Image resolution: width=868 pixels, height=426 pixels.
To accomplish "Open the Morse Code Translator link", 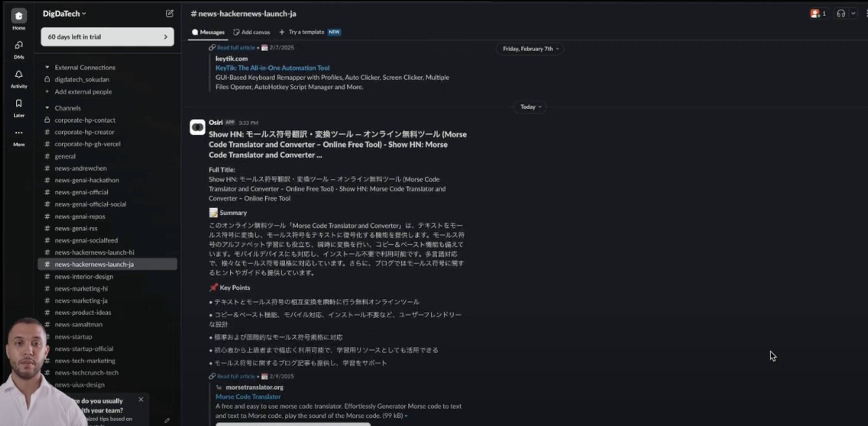I will 248,397.
